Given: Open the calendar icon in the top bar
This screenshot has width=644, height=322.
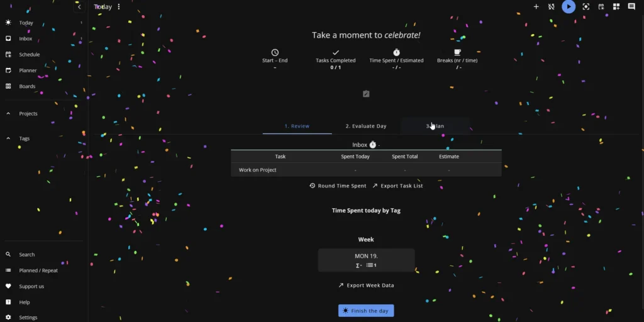Looking at the screenshot, I should 601,7.
